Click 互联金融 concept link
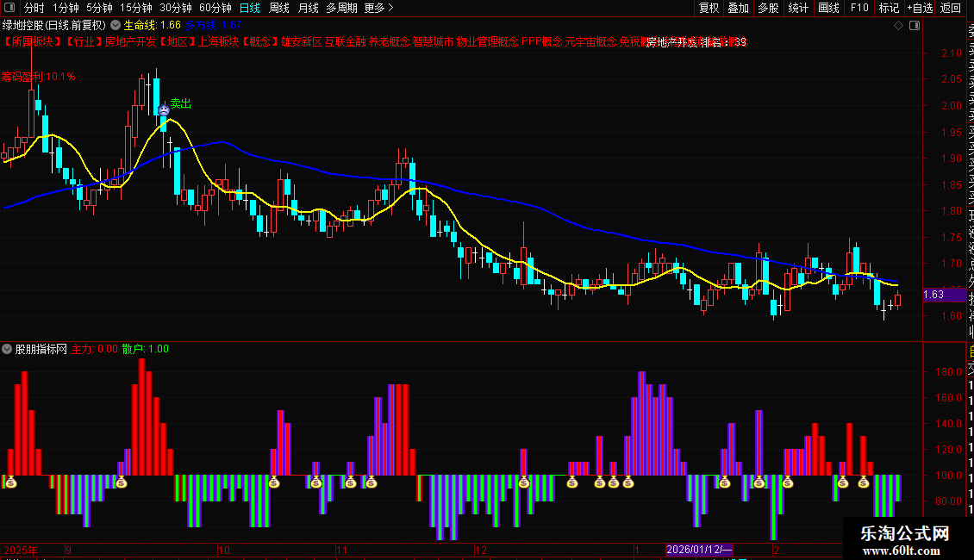 [346, 41]
